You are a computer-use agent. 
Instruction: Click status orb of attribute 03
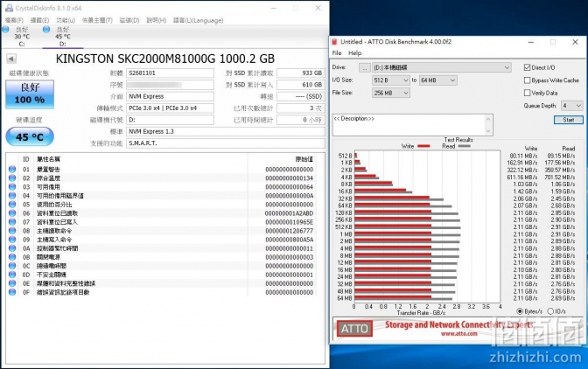tap(12, 187)
